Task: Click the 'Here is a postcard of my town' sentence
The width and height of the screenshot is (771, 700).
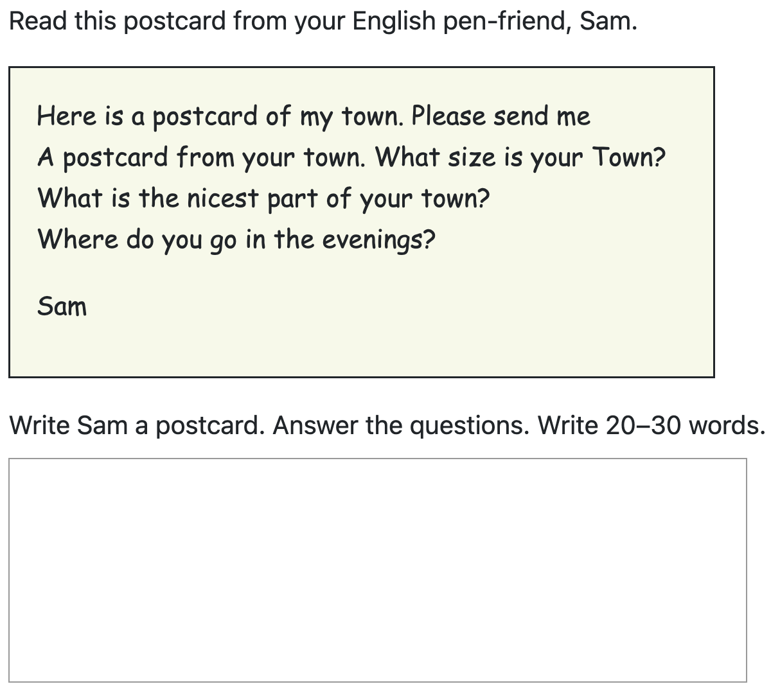Action: coord(220,116)
